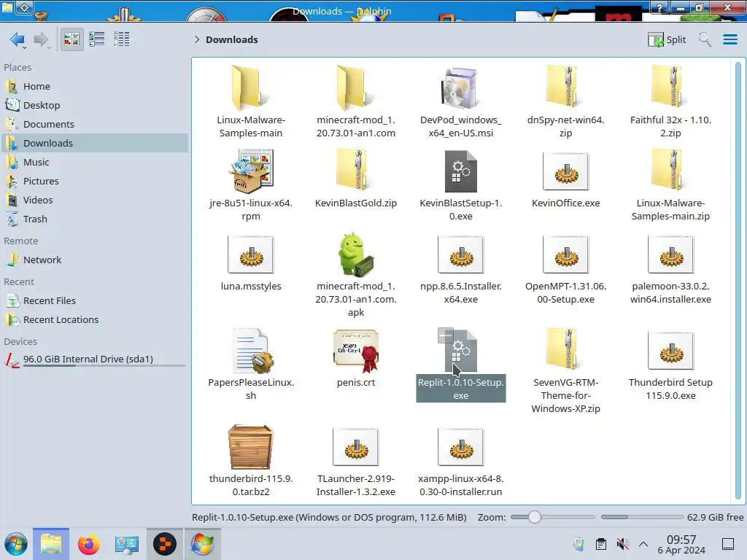Select KevinOffice.exe file icon
This screenshot has width=747, height=560.
[x=565, y=171]
